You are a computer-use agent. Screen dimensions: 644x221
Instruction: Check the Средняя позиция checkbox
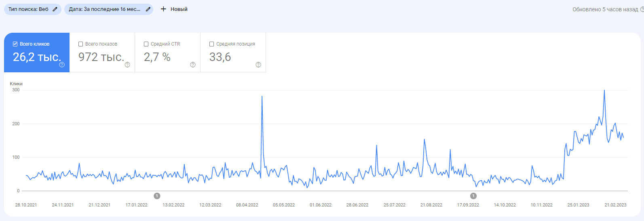(x=212, y=44)
